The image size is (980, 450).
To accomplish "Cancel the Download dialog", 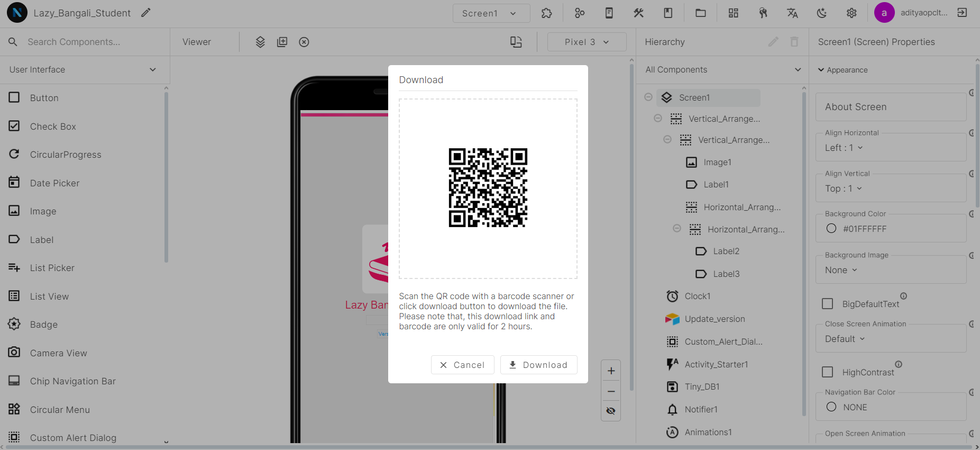I will tap(462, 365).
